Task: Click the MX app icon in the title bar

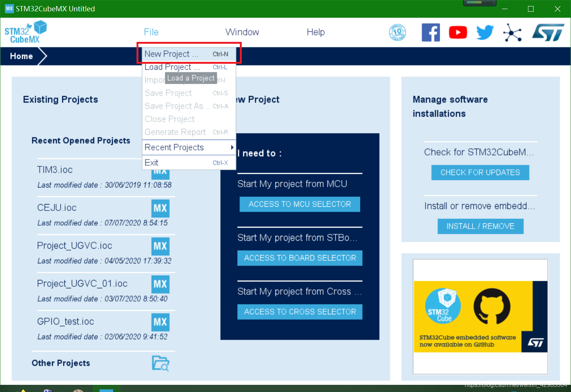Action: (x=9, y=8)
